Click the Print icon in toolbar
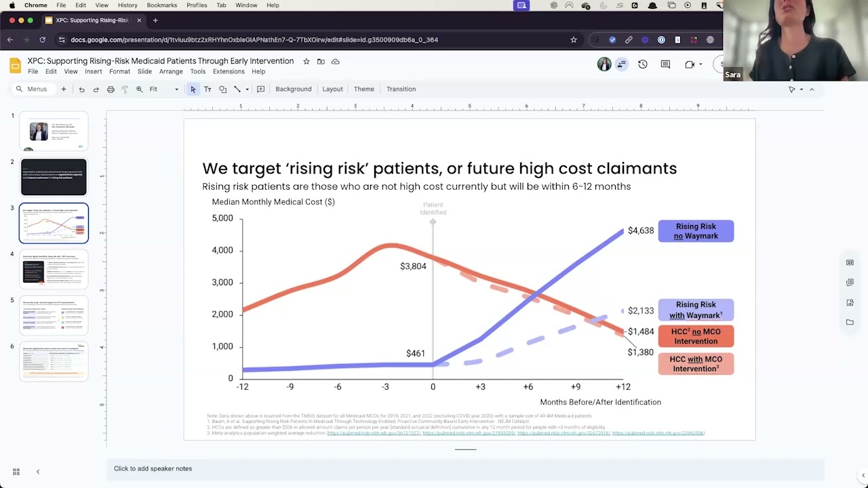 (111, 89)
